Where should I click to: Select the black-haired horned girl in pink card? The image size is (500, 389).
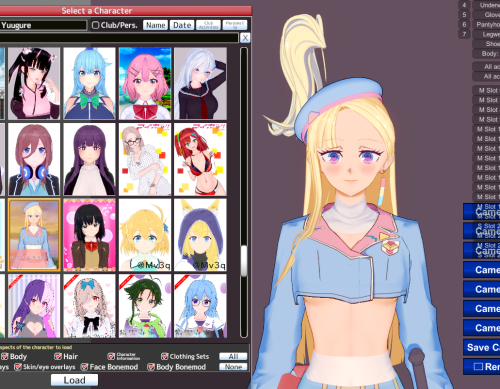[x=34, y=83]
